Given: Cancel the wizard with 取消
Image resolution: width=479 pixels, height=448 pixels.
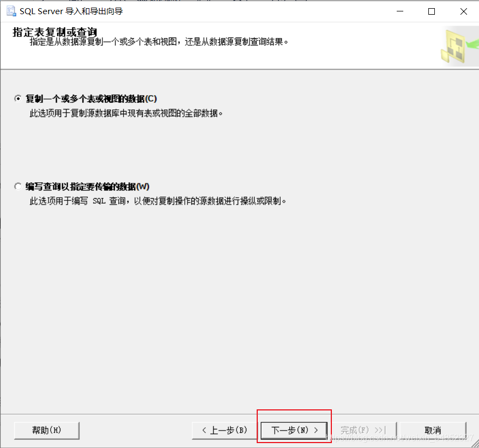Looking at the screenshot, I should [433, 430].
